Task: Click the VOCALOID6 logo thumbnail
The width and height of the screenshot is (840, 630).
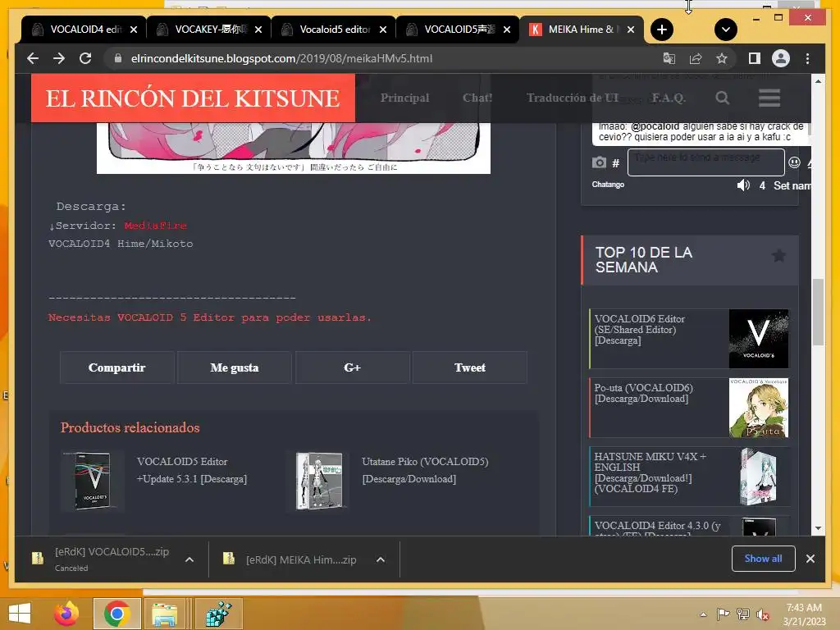Action: (x=759, y=339)
